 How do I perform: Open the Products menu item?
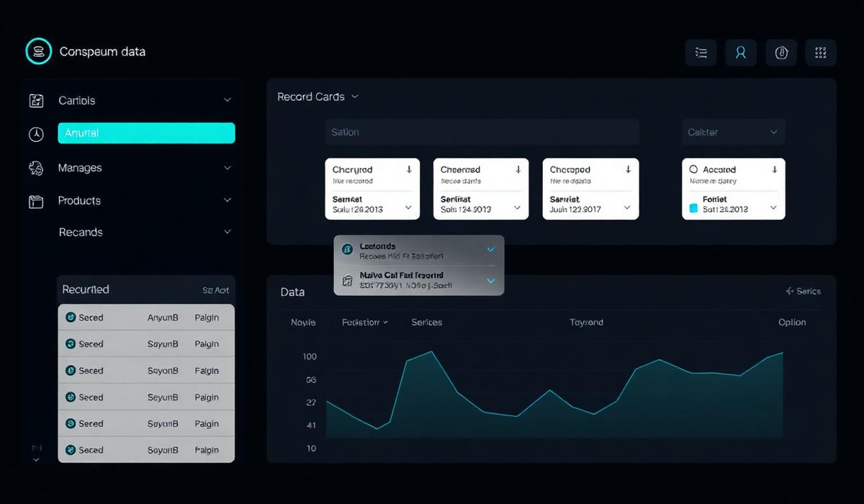coord(79,200)
